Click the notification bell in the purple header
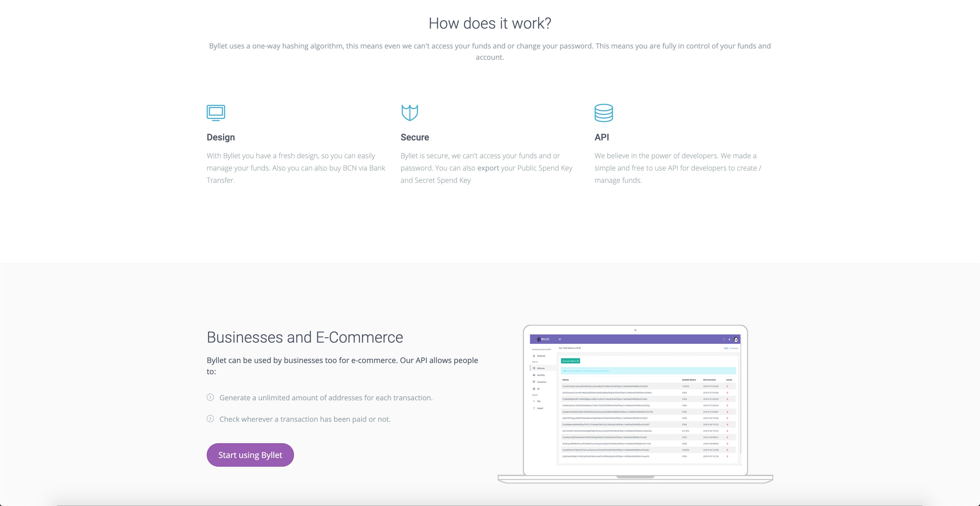 pos(729,340)
